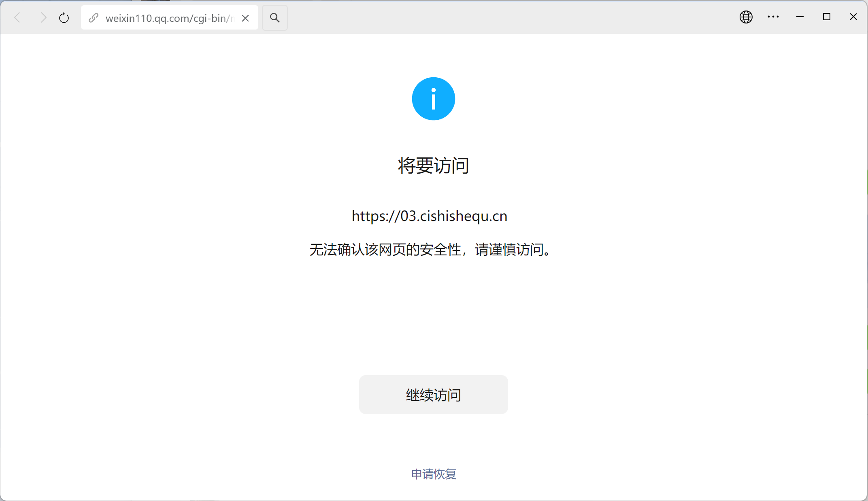This screenshot has height=501, width=868.
Task: Maximize the browser window
Action: (826, 17)
